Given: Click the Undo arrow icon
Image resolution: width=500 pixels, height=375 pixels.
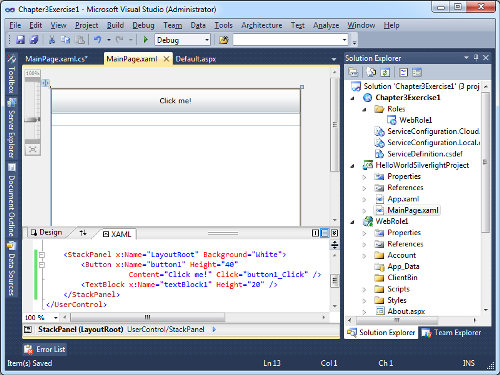Looking at the screenshot, I should pyautogui.click(x=97, y=40).
